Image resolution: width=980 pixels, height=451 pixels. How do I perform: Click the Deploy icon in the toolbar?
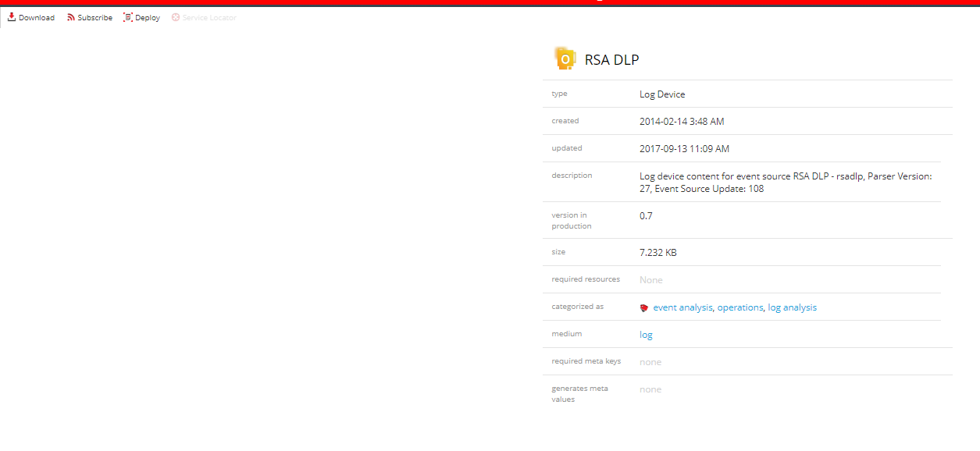coord(128,17)
